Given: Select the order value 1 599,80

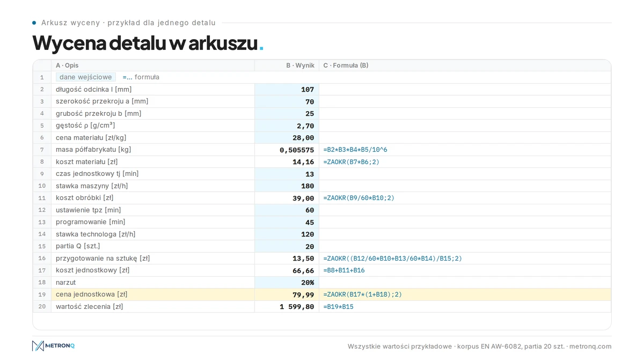Looking at the screenshot, I should point(287,307).
